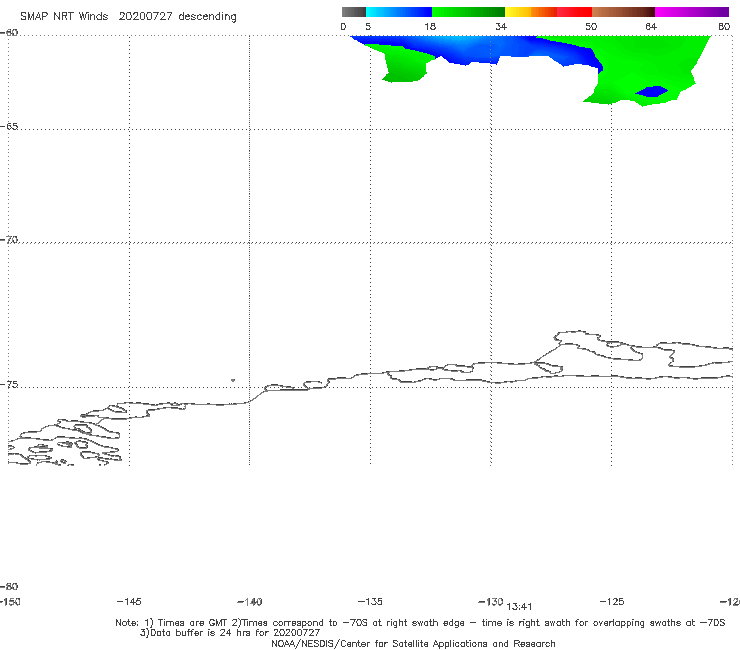Screen dimensions: 740x650
Task: Click the longitude label '-135'
Action: [x=370, y=601]
